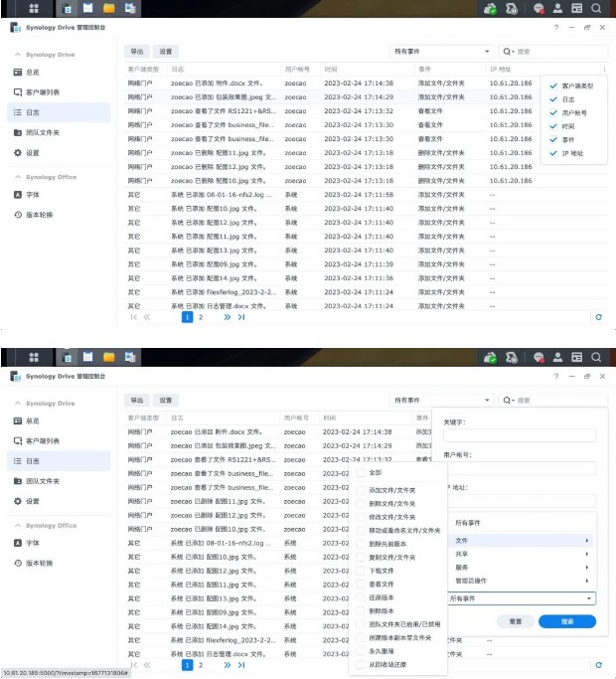Open notifications chat bubble in lower taskbar
Screen dimensions: 616x679
539,358
